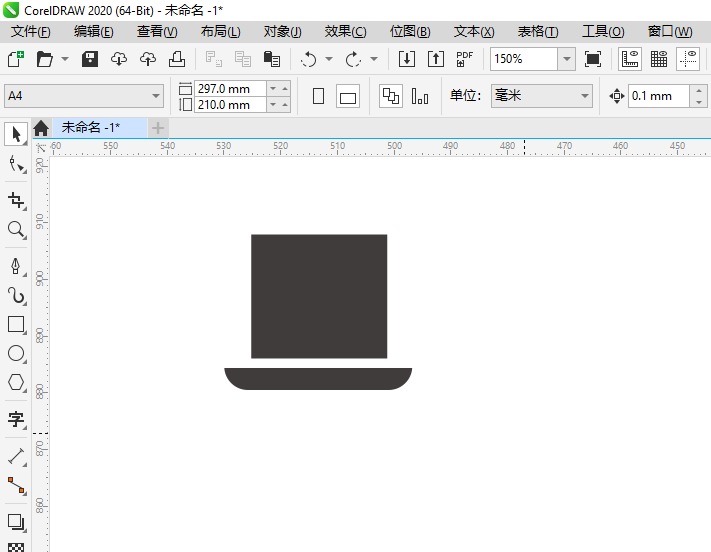Select the Parallel Dimension tool
This screenshot has height=552, width=711.
pyautogui.click(x=17, y=456)
